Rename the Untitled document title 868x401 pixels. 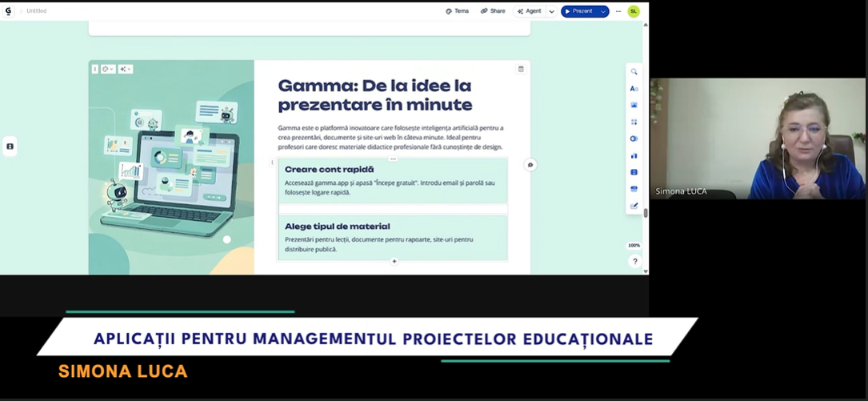click(x=37, y=11)
